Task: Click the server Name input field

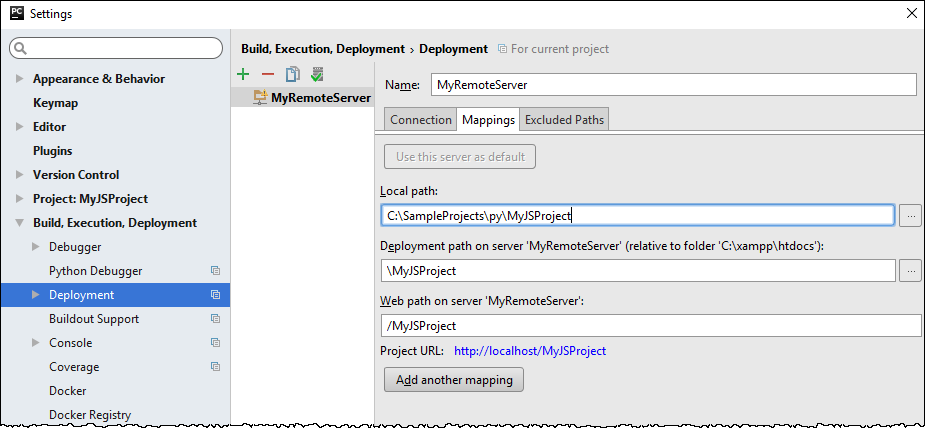Action: 674,84
